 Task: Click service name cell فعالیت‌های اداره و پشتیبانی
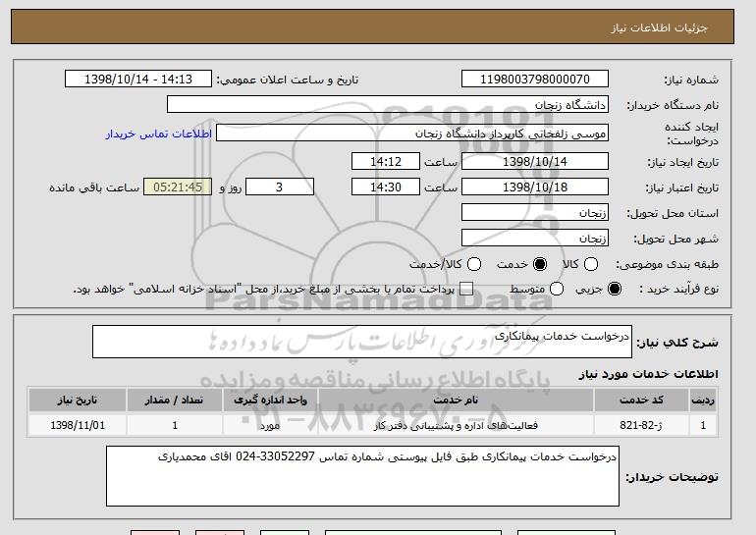456,425
